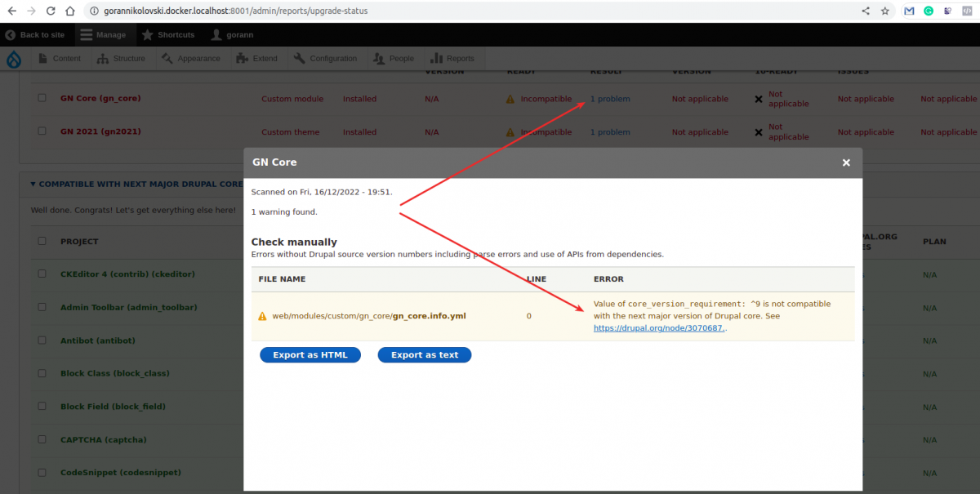This screenshot has width=980, height=494.
Task: Click the GN Core (gn_core) project name
Action: click(100, 98)
